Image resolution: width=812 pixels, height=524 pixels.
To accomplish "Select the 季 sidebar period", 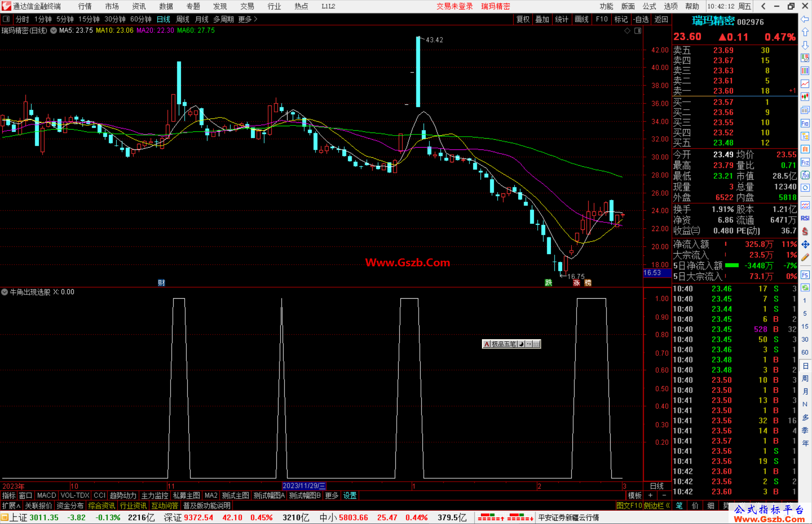I will (805, 430).
